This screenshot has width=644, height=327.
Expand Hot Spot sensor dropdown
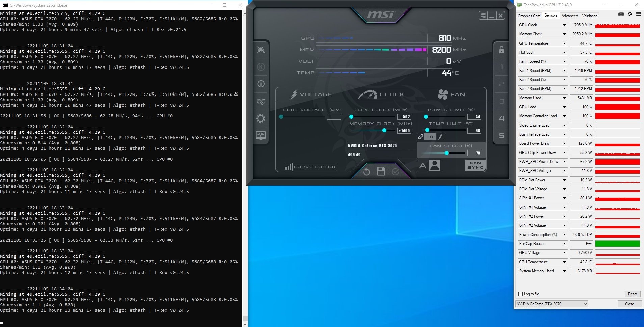tap(564, 52)
